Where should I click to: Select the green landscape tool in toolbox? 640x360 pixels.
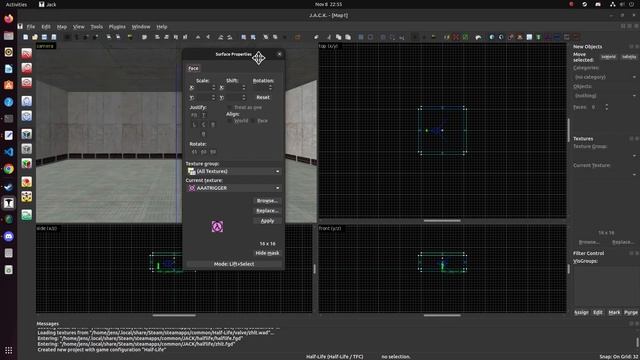[x=27, y=215]
